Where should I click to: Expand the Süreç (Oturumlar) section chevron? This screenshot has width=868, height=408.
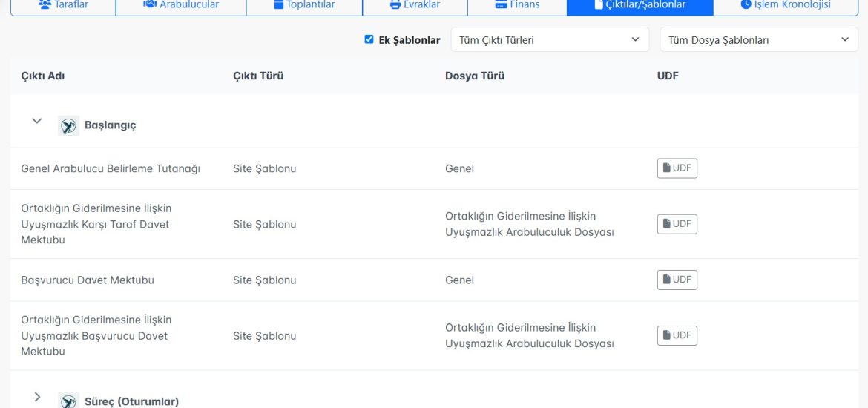point(37,397)
